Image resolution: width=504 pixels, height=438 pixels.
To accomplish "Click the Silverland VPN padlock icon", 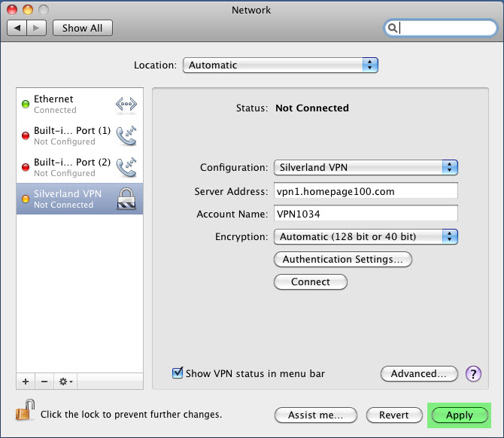I will pos(126,199).
